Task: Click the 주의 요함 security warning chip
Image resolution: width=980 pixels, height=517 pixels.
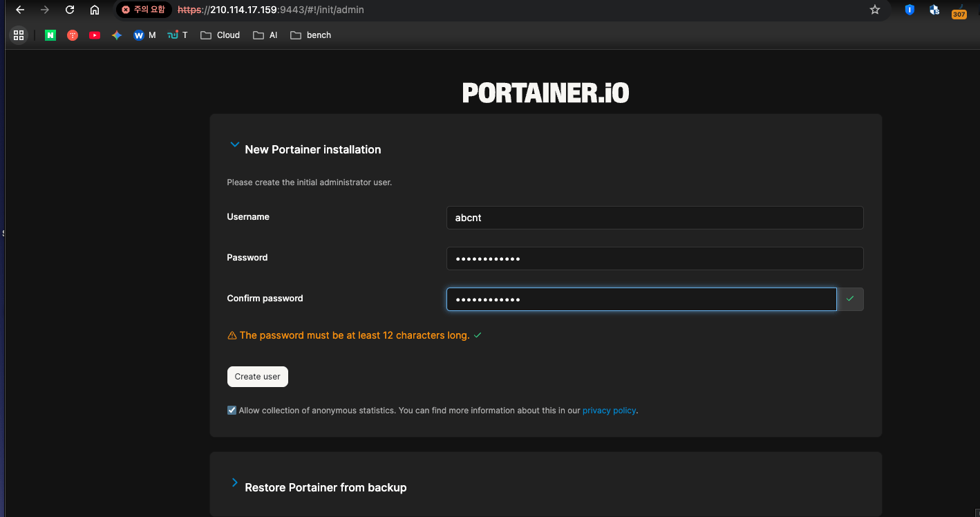Action: 144,10
